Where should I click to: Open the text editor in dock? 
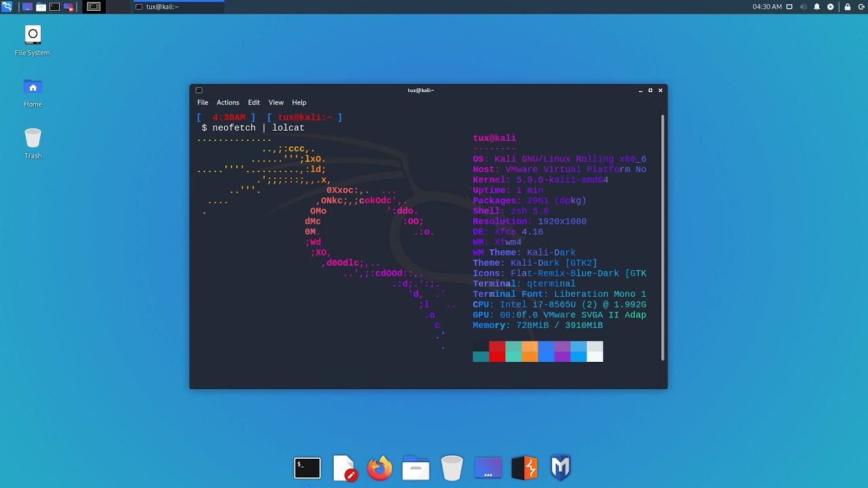tap(344, 468)
